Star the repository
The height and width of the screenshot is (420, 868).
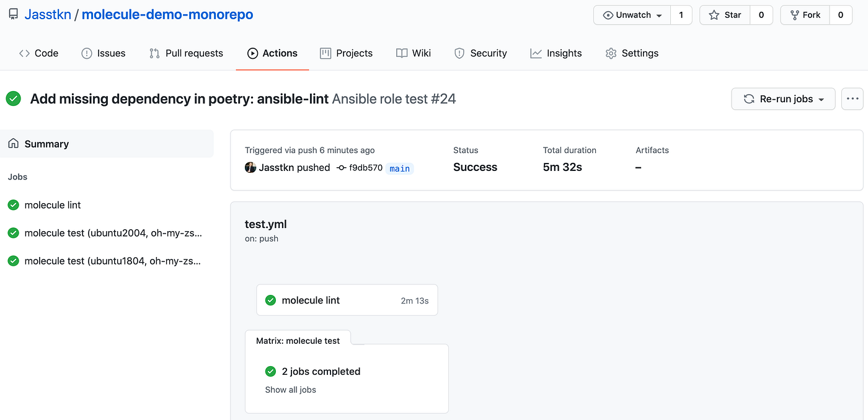725,14
